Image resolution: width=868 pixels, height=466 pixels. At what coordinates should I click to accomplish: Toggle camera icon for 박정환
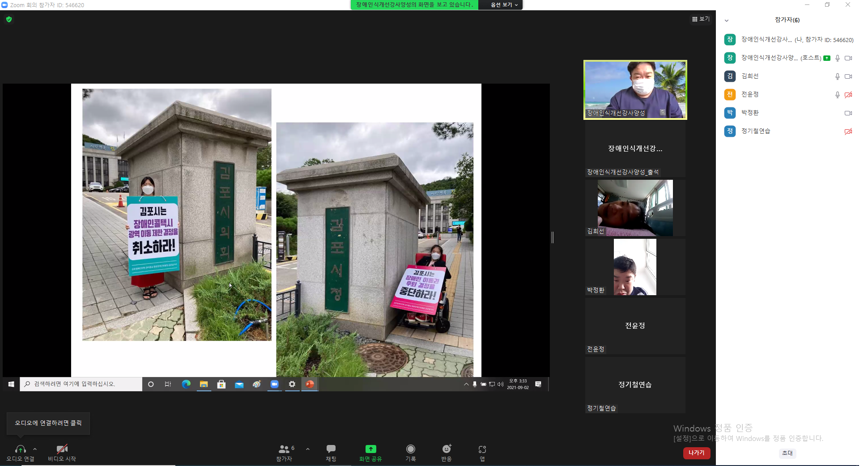point(848,113)
